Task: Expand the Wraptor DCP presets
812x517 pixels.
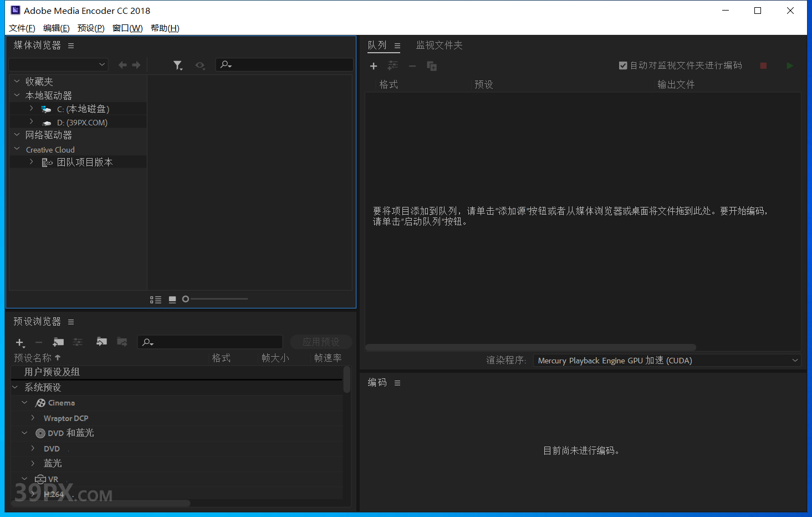Action: pos(33,418)
